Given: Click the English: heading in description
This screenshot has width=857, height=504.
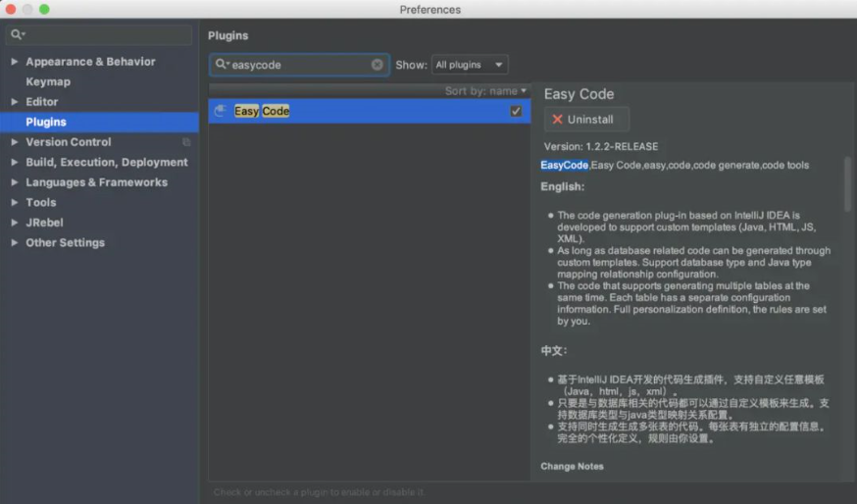Looking at the screenshot, I should pos(563,187).
